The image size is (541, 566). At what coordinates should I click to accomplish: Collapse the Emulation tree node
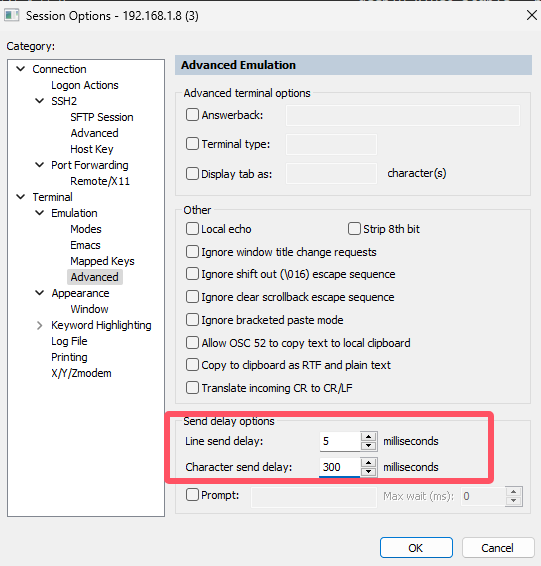[39, 213]
